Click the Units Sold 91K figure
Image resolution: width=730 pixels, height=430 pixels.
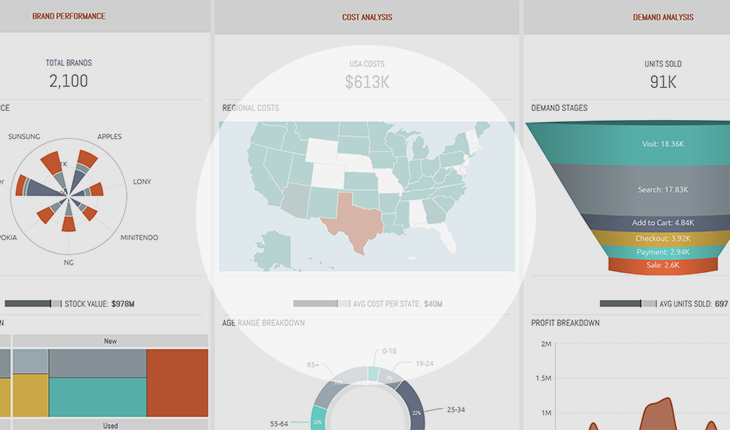663,82
